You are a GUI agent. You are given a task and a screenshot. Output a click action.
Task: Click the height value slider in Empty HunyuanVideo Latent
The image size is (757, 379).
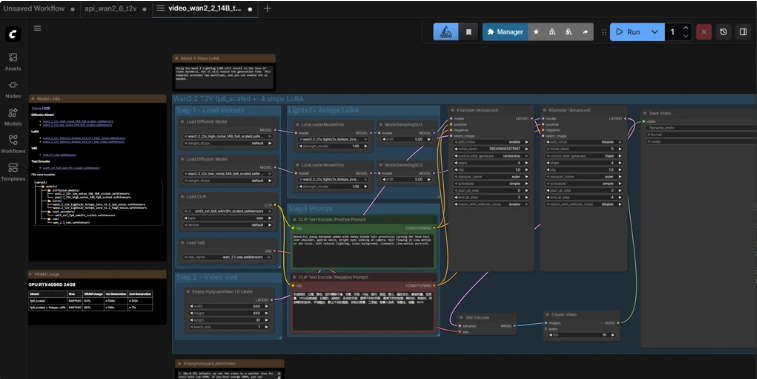click(x=228, y=313)
